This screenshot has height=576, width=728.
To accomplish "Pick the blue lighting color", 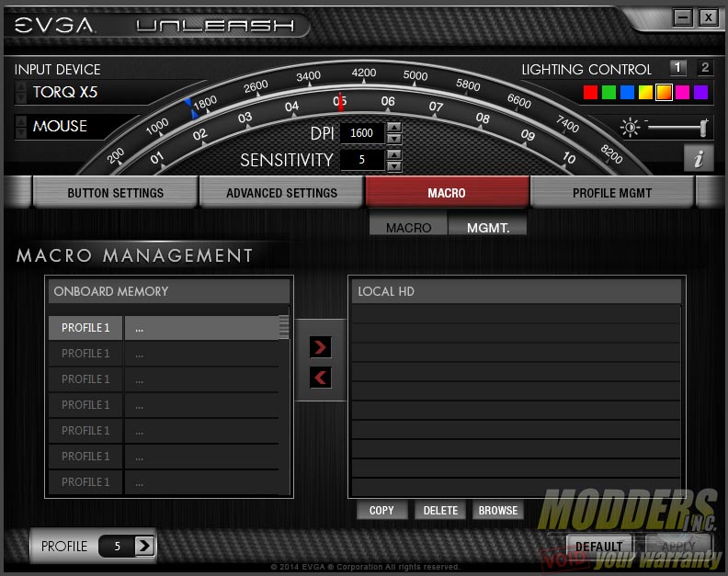I will 627,93.
